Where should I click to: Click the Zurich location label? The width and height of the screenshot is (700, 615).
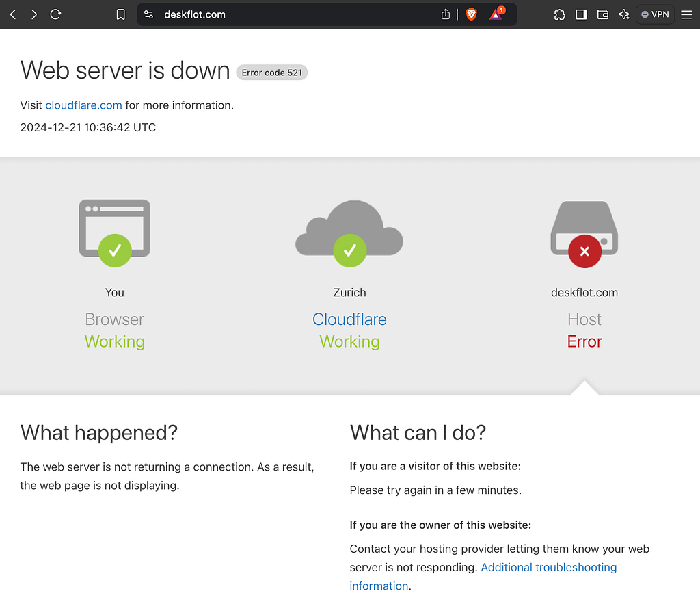pos(349,293)
